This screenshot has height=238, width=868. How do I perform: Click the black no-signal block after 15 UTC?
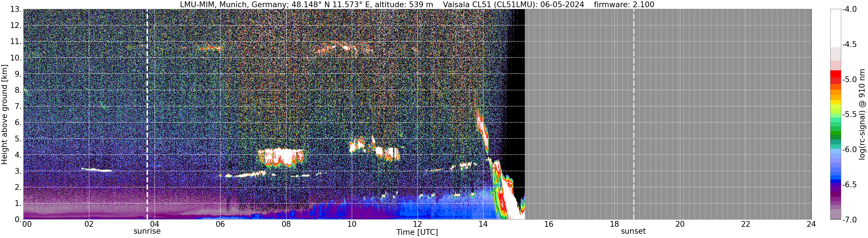pos(516,101)
